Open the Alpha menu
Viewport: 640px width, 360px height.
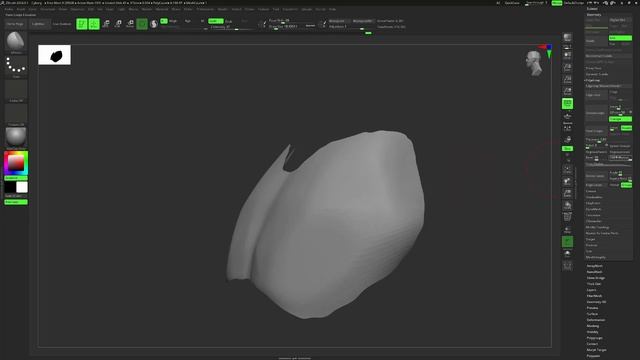pyautogui.click(x=8, y=9)
